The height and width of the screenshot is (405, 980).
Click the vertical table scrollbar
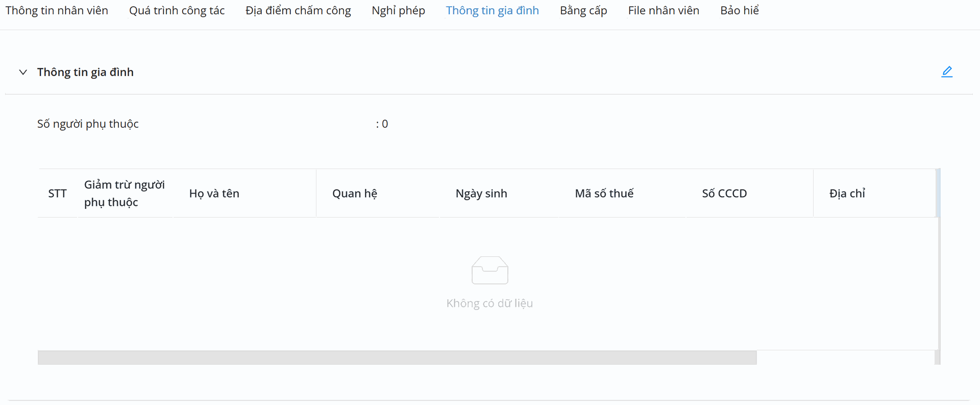pos(938,193)
